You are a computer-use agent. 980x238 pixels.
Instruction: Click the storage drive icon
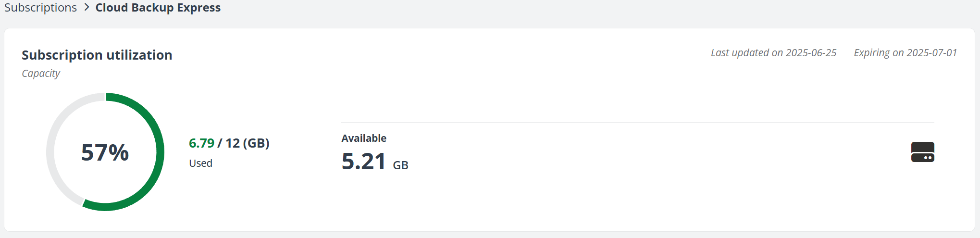(x=922, y=152)
